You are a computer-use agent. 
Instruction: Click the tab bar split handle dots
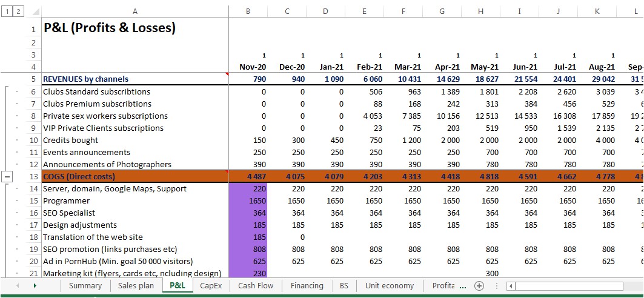[497, 286]
